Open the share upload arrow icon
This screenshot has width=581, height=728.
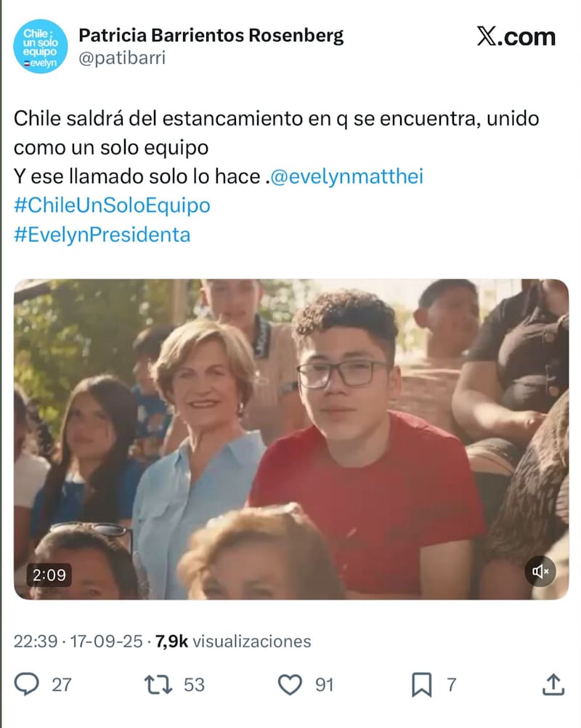click(x=553, y=684)
